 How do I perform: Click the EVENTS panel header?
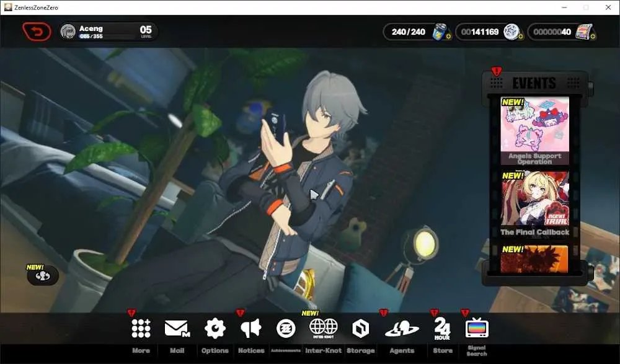pyautogui.click(x=534, y=83)
